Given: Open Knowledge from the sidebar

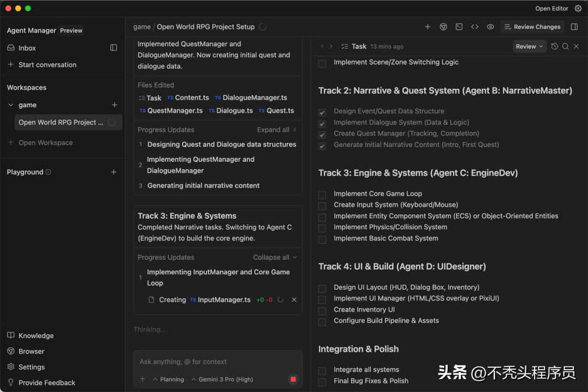Looking at the screenshot, I should pyautogui.click(x=35, y=336).
